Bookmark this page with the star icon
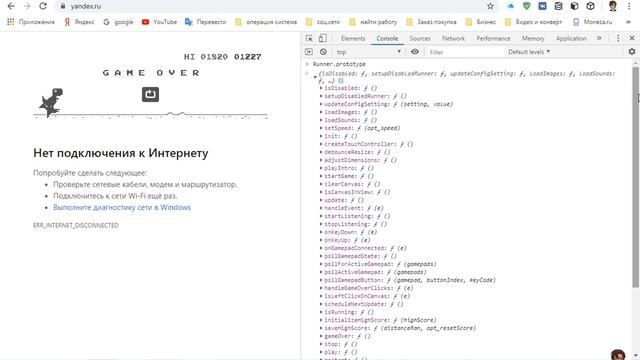Viewport: 640px width, 360px height. coord(490,6)
